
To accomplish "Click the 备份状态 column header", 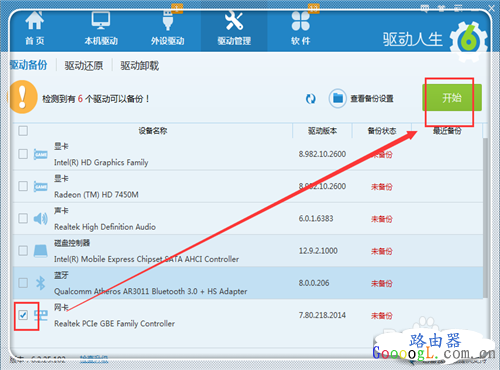I will [x=382, y=131].
